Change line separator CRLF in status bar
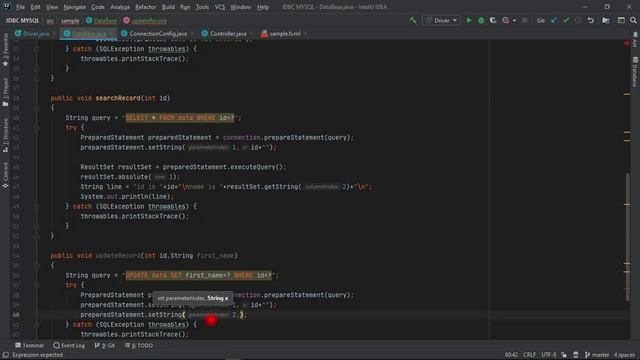 529,355
